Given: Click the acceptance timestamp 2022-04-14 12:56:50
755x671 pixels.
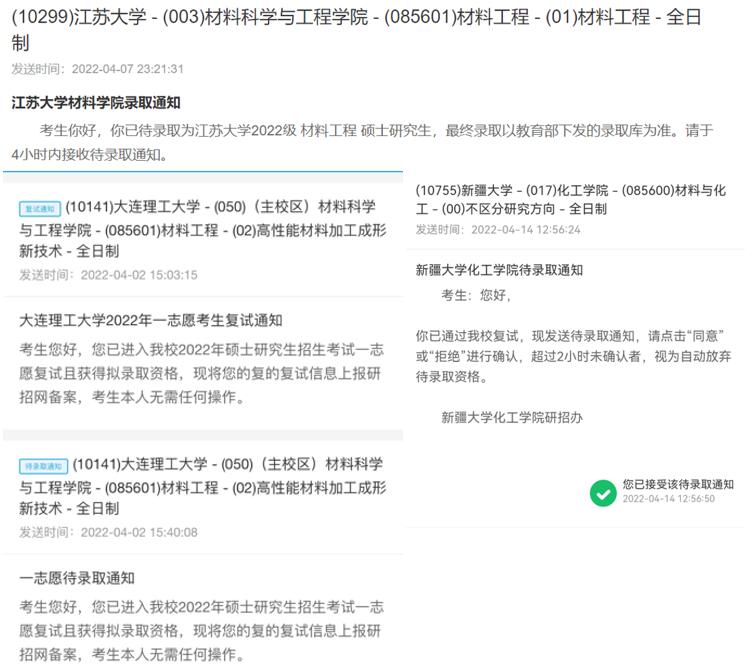Looking at the screenshot, I should tap(668, 499).
